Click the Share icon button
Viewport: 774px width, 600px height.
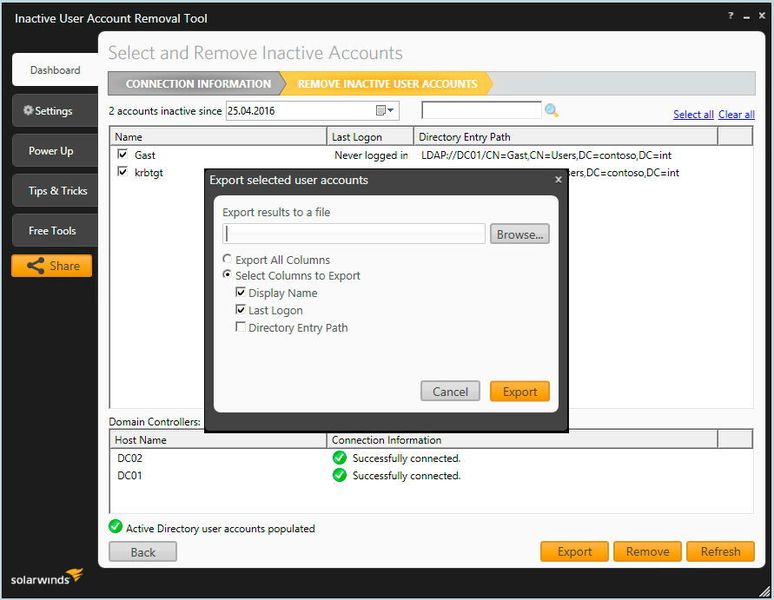coord(52,266)
